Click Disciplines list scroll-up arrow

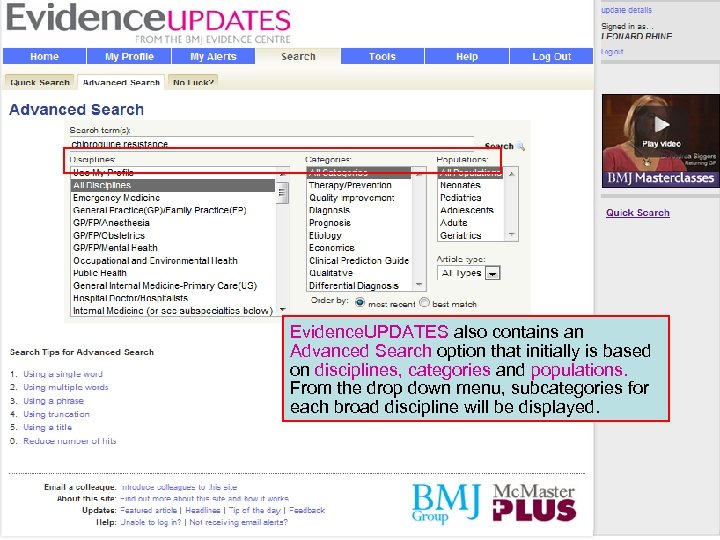283,173
